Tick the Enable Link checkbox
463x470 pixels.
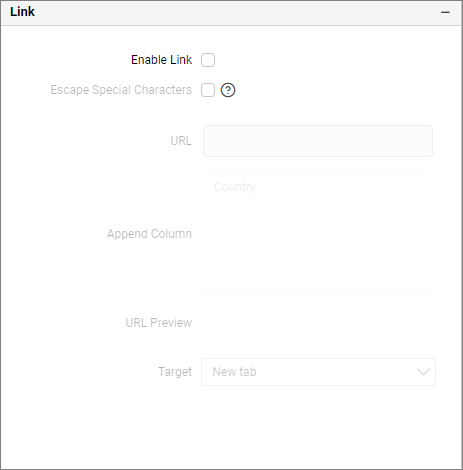(208, 60)
